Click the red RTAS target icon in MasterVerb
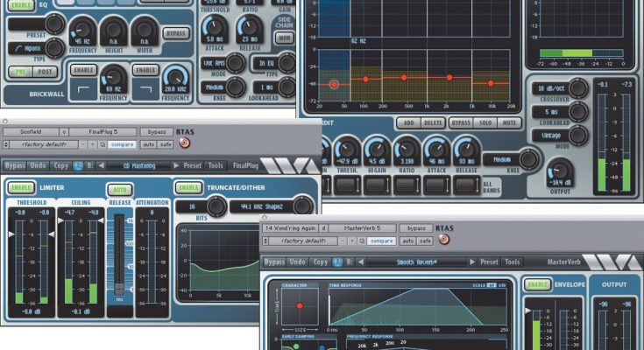644x350 pixels. pyautogui.click(x=443, y=239)
